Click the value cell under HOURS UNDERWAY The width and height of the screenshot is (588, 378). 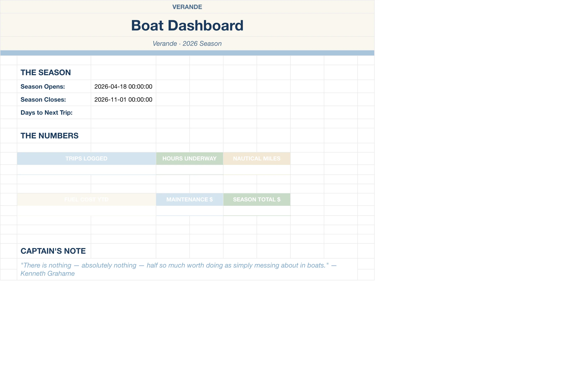coord(189,170)
